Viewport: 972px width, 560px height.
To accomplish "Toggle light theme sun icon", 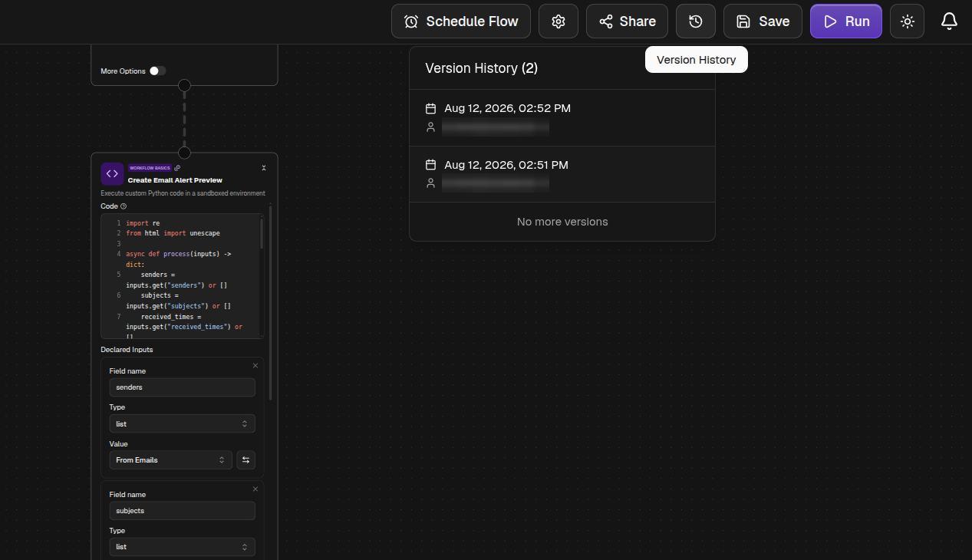I will coord(908,21).
